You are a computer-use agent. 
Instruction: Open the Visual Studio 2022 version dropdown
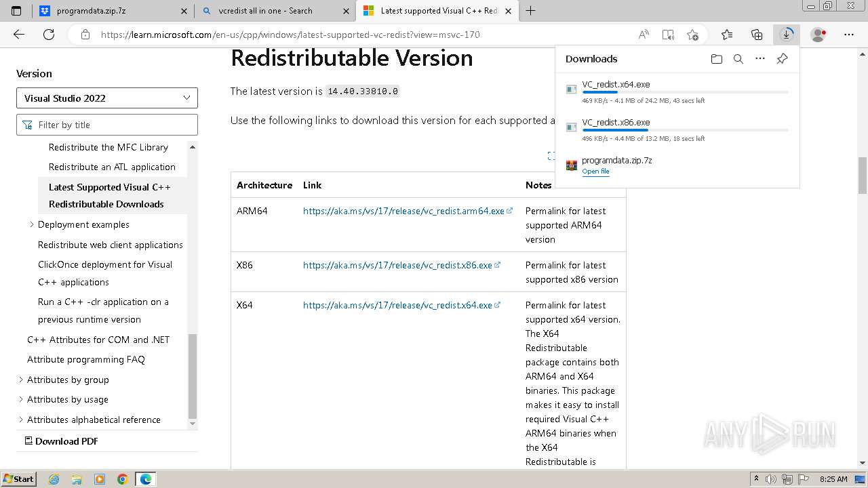[107, 98]
